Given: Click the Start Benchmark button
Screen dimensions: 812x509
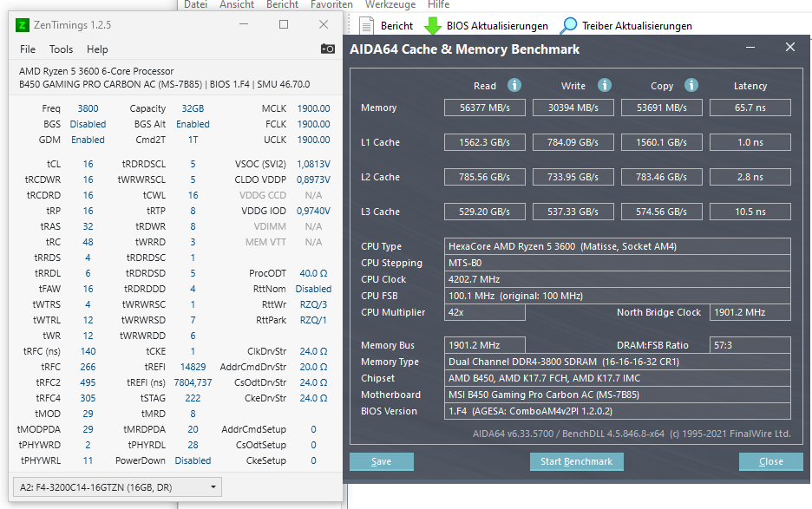Looking at the screenshot, I should 576,461.
